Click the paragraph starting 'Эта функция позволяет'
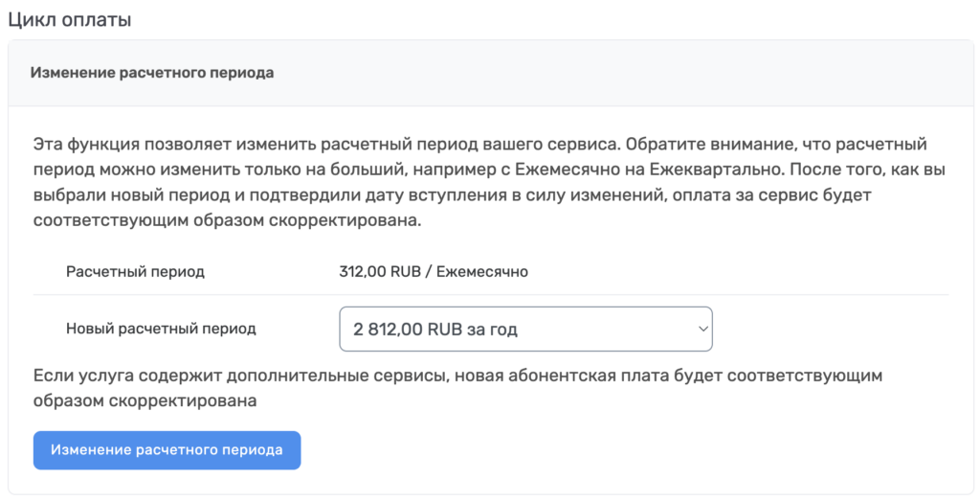Screen dimensions: 980x501 [x=480, y=183]
